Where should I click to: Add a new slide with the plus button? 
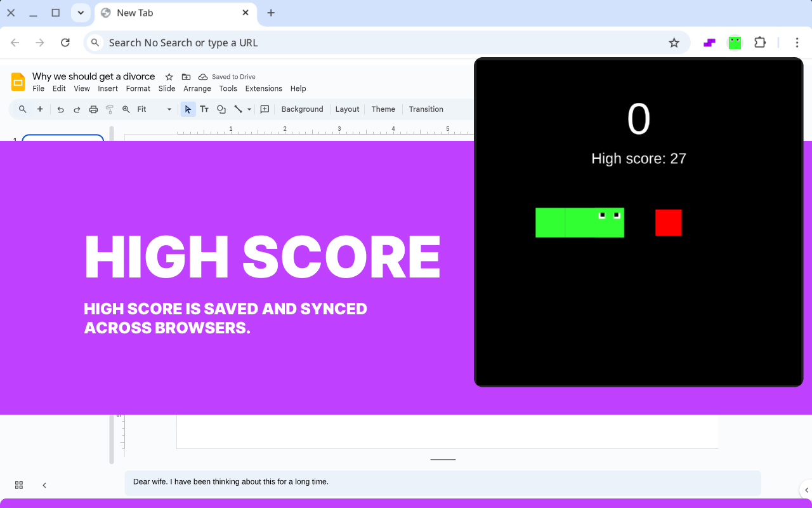[x=40, y=109]
